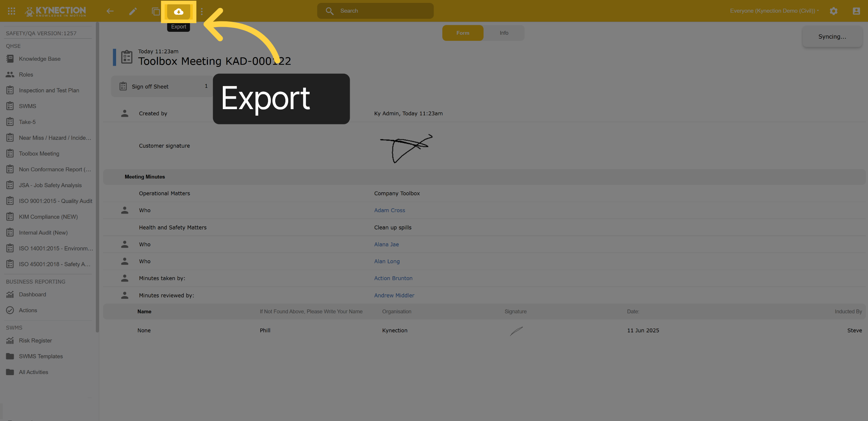Click the Toolbox Meeting KAD-000122 title
The width and height of the screenshot is (868, 421).
click(214, 61)
